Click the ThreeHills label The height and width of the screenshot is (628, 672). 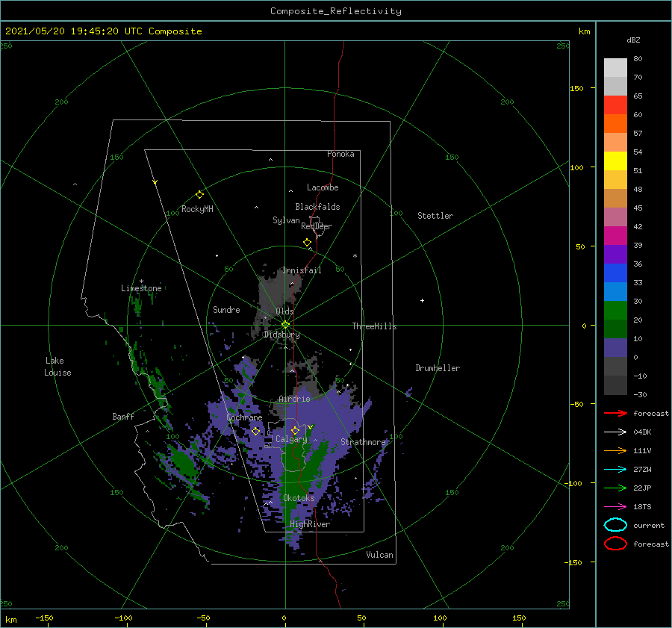(374, 326)
